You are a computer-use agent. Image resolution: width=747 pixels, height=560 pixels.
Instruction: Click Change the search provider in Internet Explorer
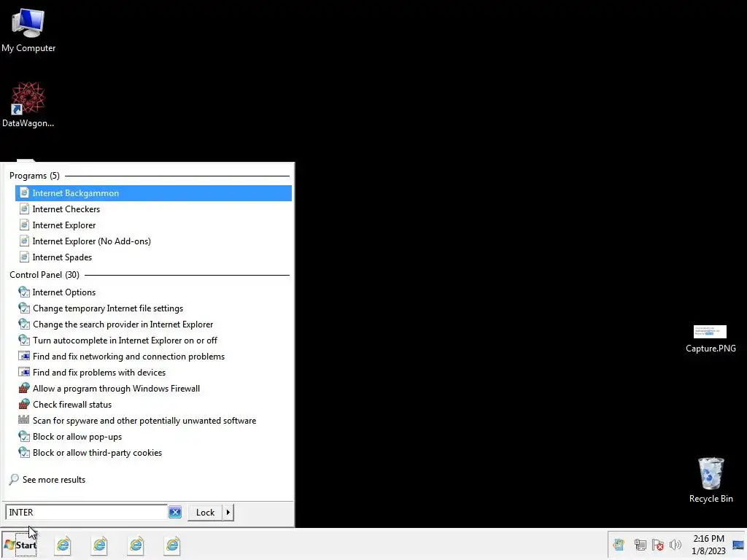153,324
